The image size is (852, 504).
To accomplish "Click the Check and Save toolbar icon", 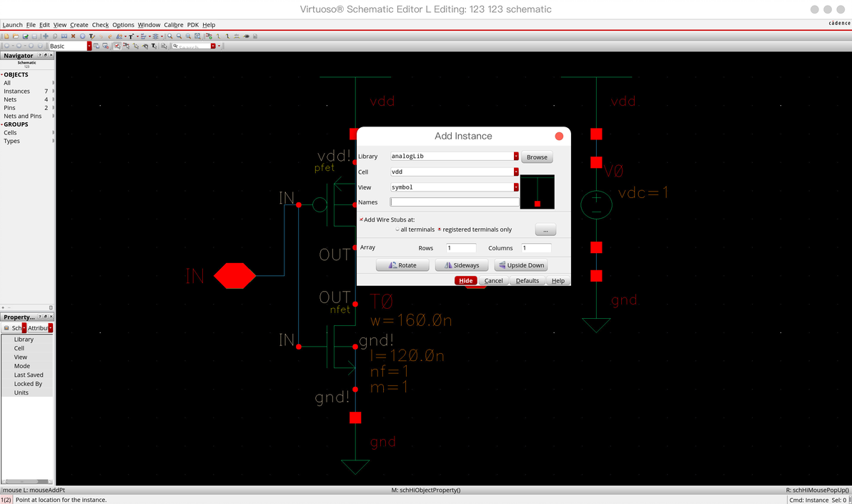I will 26,36.
